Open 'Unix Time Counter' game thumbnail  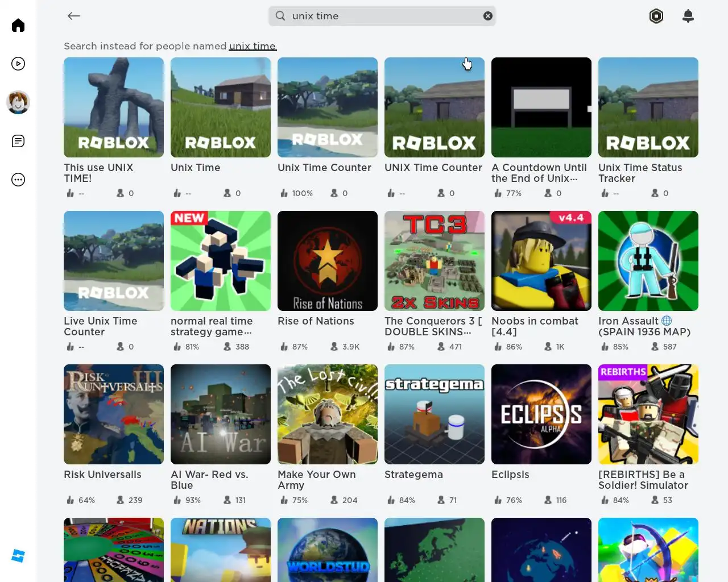pyautogui.click(x=328, y=107)
